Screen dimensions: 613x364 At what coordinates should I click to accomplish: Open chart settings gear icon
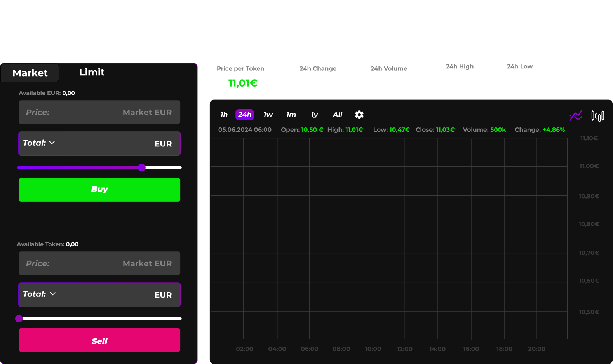359,115
